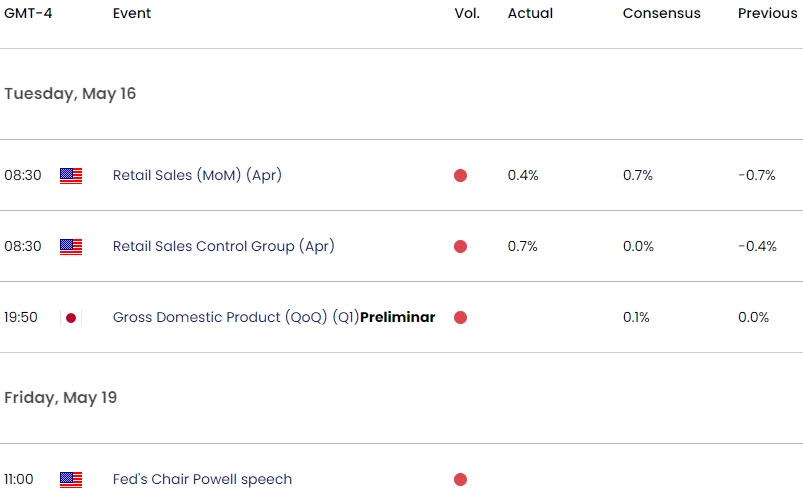The width and height of the screenshot is (803, 502).
Task: Click red volatility dot for Retail Sales (MoM)
Action: click(x=460, y=175)
